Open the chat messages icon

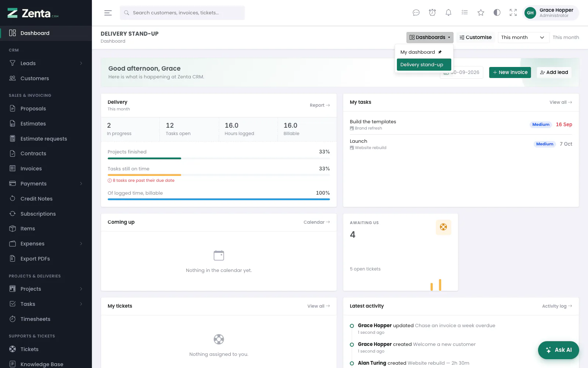(x=416, y=13)
